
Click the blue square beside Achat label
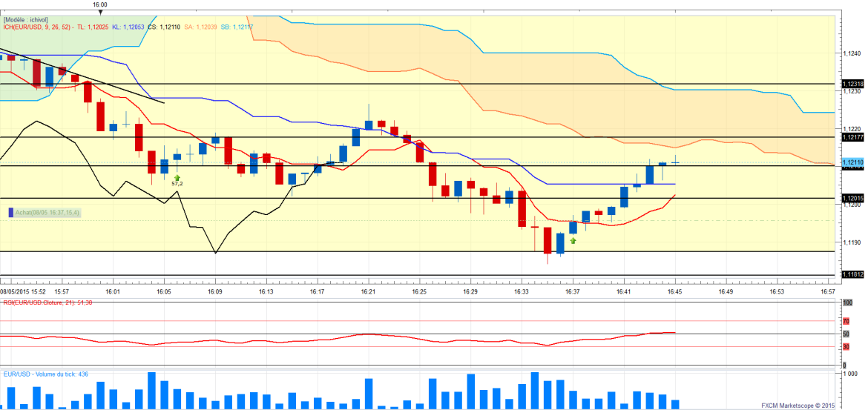click(x=11, y=213)
